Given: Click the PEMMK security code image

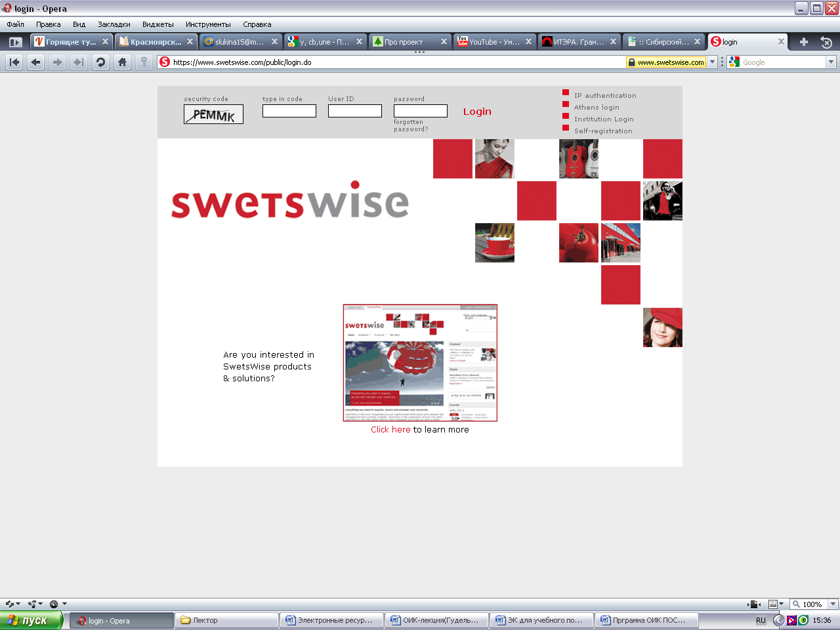Looking at the screenshot, I should 213,114.
